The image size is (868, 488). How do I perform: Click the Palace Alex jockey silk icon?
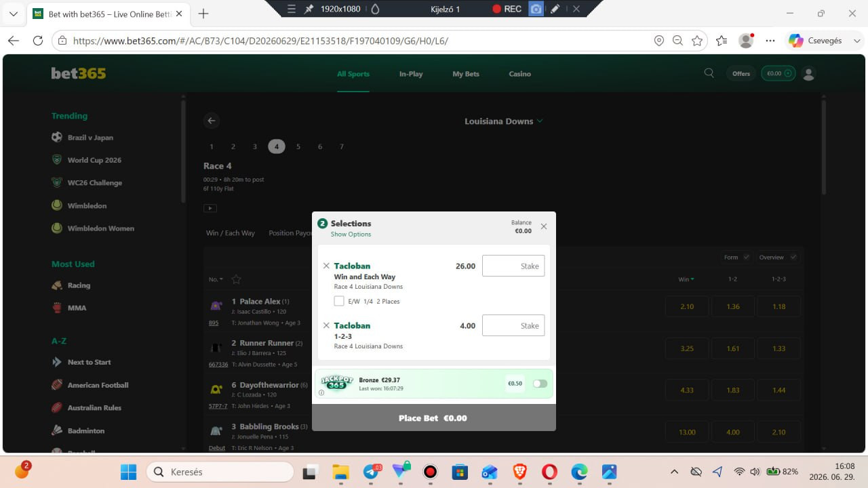click(x=216, y=306)
